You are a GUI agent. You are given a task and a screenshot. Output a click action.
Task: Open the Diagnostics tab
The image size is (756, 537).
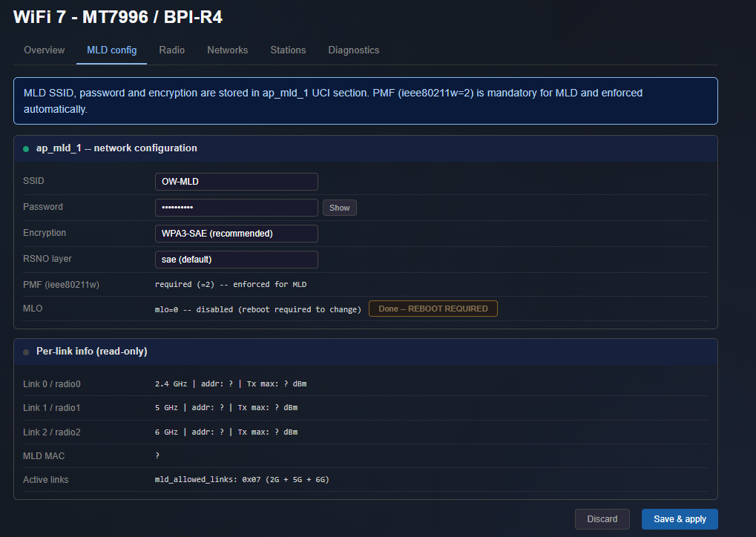(354, 50)
